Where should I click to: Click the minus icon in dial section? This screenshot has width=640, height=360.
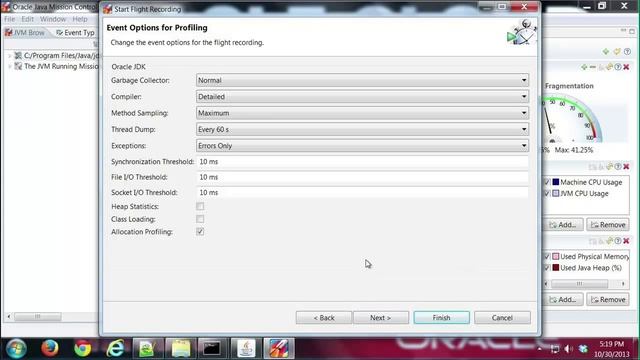(593, 67)
